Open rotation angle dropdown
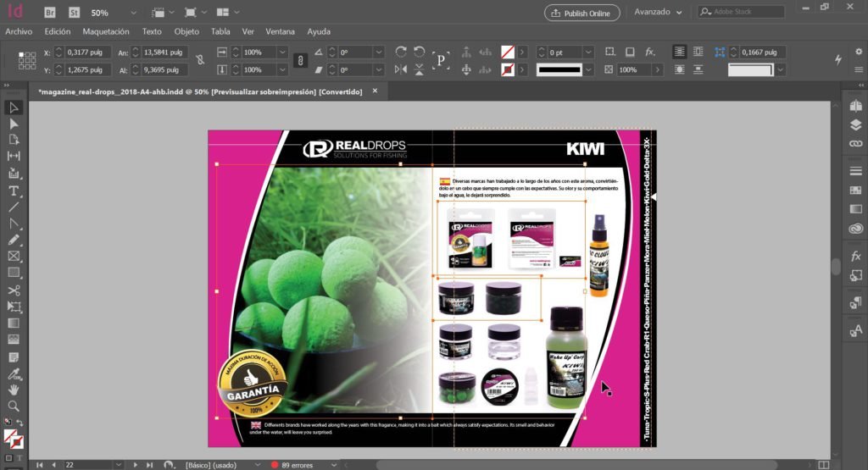This screenshot has width=868, height=470. 379,52
